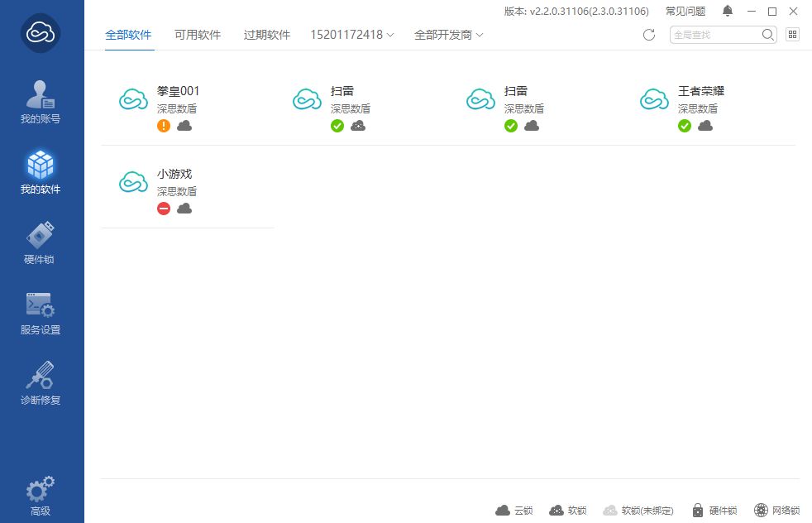Switch to the 全部软件 tab
The image size is (812, 523).
128,35
